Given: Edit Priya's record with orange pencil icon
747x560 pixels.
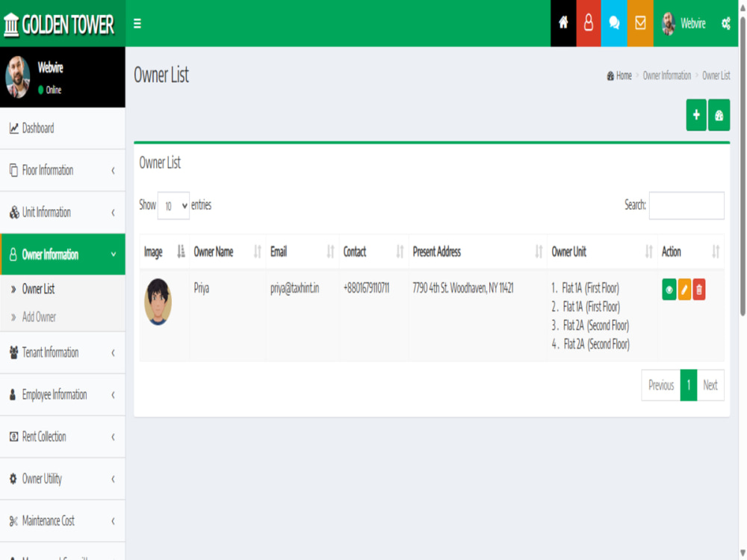Looking at the screenshot, I should [x=684, y=290].
